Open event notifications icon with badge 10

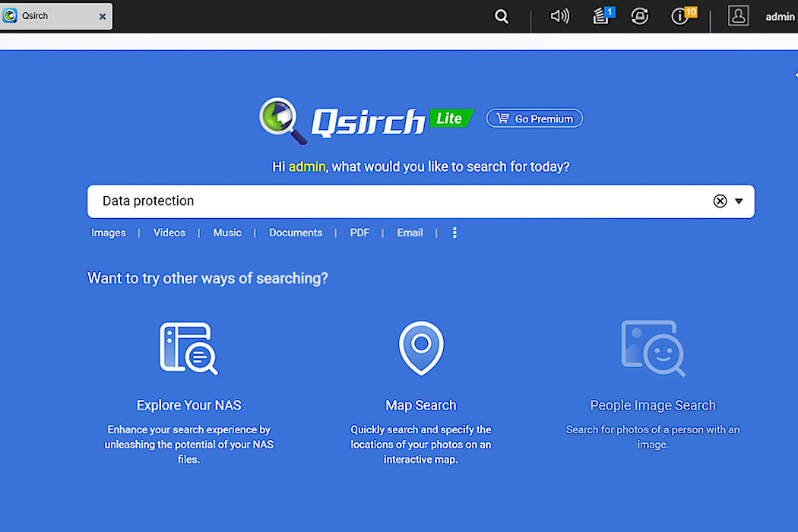click(681, 16)
